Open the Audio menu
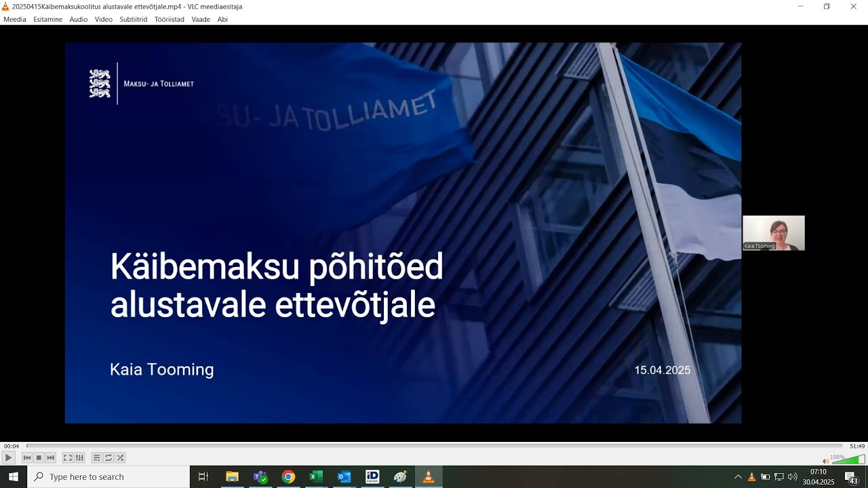Screen dimensions: 868x488 coord(79,19)
